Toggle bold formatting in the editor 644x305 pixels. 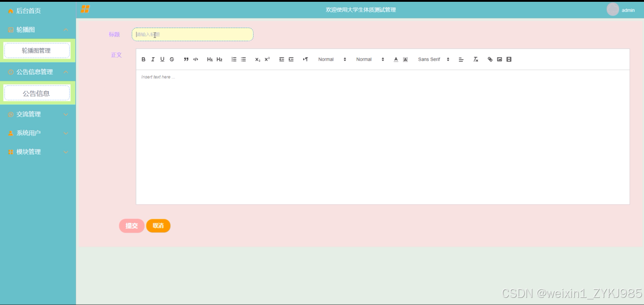pyautogui.click(x=144, y=59)
